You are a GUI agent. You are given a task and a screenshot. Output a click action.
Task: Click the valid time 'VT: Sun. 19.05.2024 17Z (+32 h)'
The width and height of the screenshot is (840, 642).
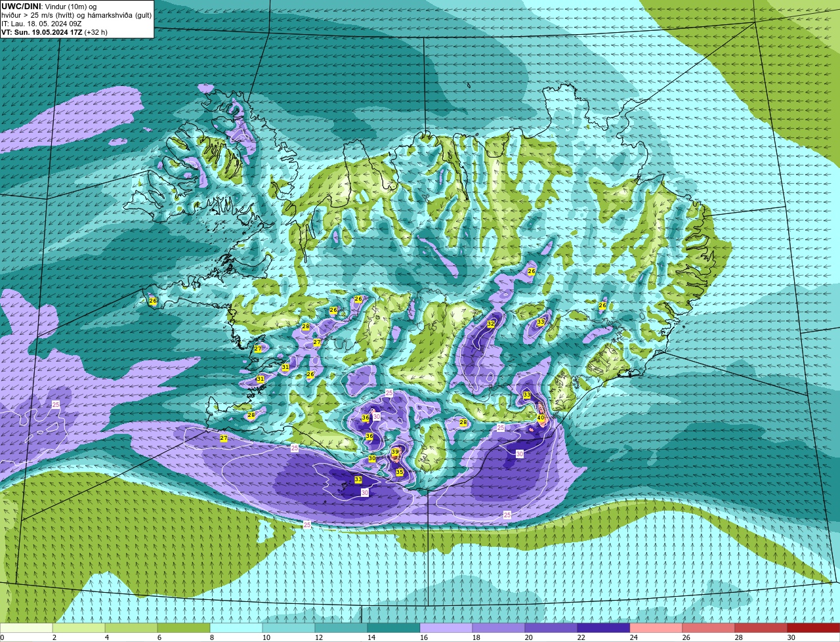coord(54,32)
